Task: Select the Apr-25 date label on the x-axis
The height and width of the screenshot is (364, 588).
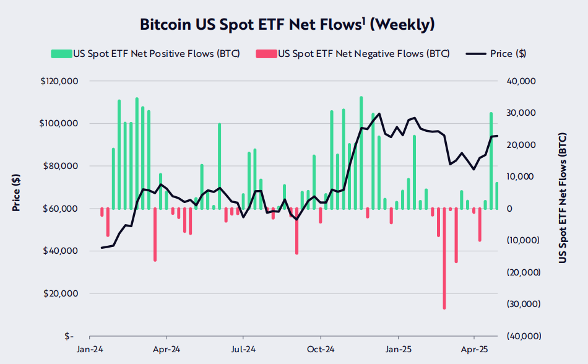Action: pyautogui.click(x=474, y=349)
